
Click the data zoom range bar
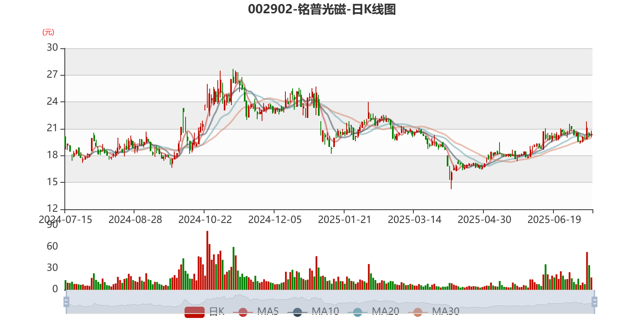(330, 302)
